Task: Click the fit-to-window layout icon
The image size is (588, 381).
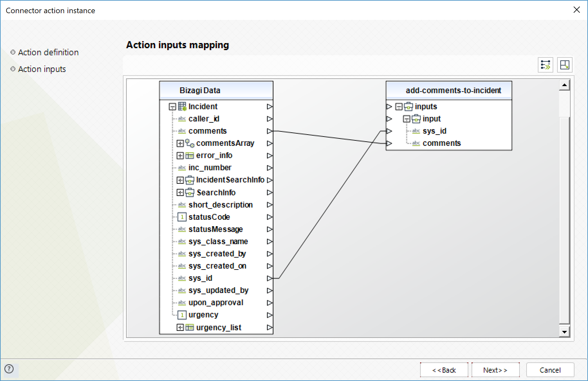Action: (x=565, y=65)
